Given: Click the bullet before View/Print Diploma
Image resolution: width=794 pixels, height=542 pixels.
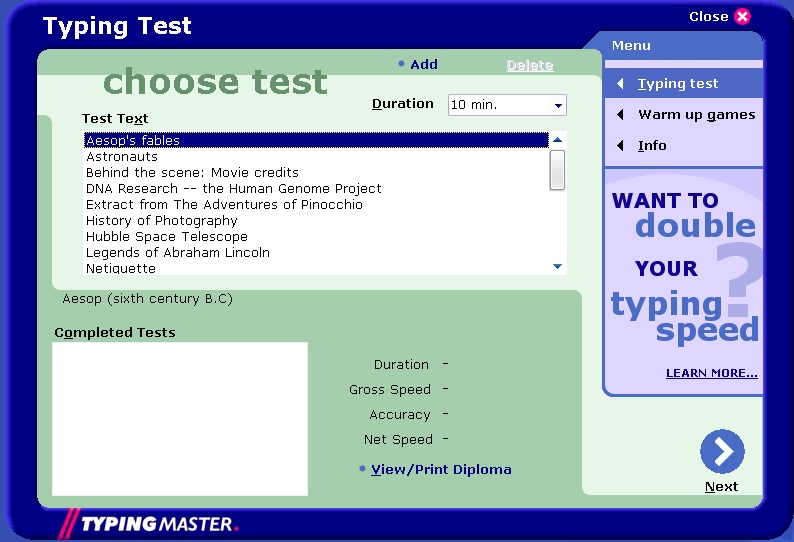Looking at the screenshot, I should tap(362, 469).
